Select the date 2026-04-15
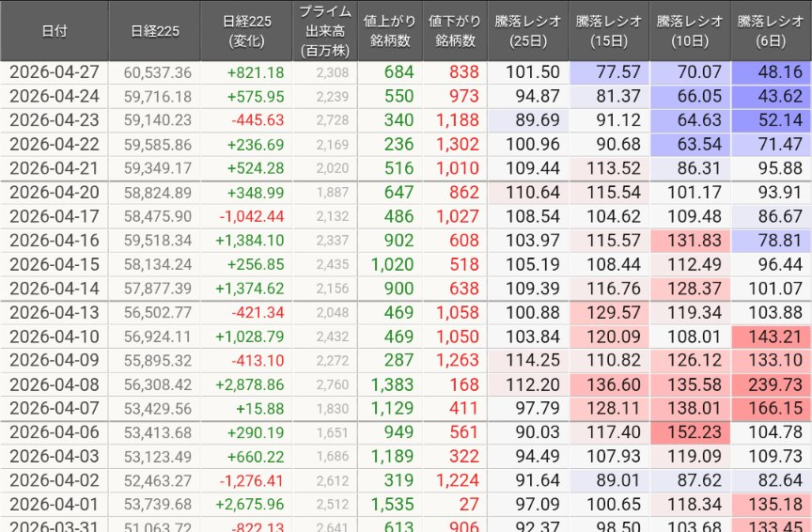This screenshot has width=812, height=532. click(x=55, y=264)
